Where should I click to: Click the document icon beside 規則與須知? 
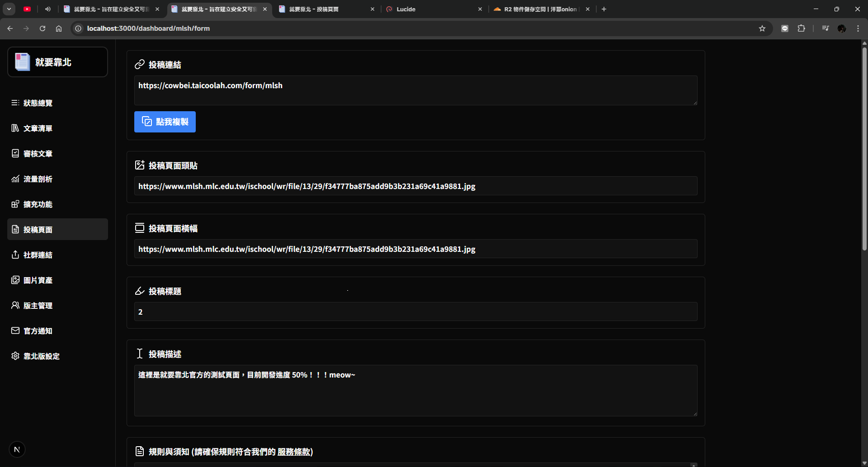coord(140,451)
